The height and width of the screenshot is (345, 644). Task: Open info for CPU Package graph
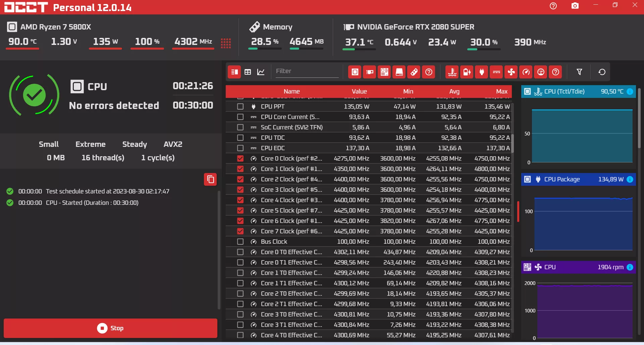coord(630,179)
